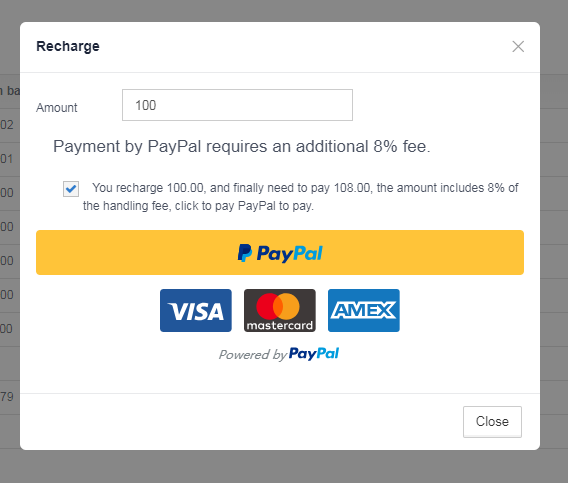The height and width of the screenshot is (483, 568).
Task: Pay using the yellow PayPal button
Action: [x=280, y=253]
